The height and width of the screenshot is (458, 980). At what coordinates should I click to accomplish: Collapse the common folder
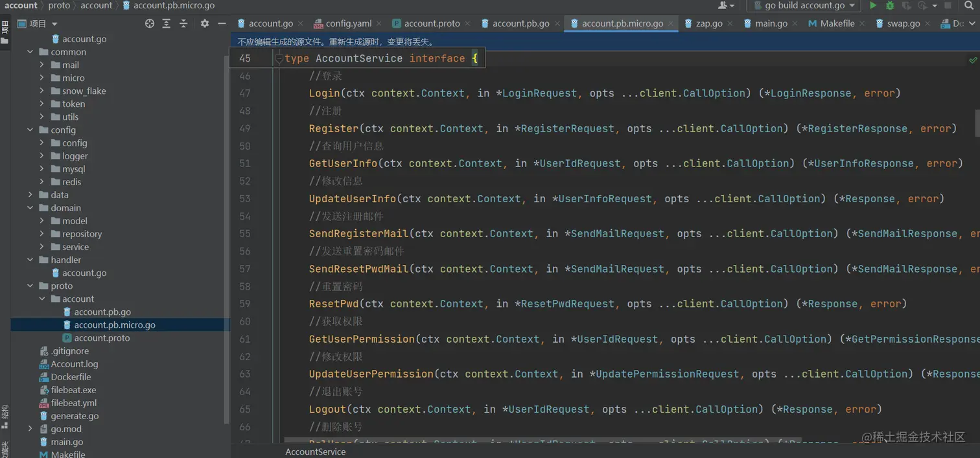coord(30,52)
